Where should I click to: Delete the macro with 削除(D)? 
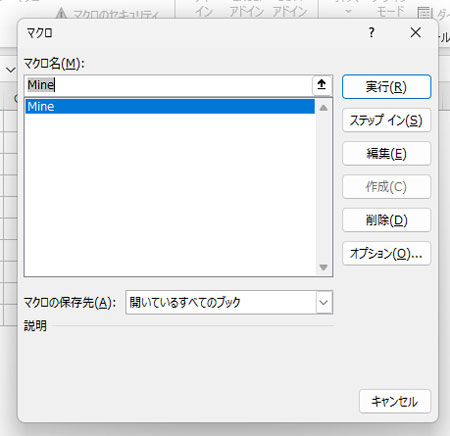386,220
